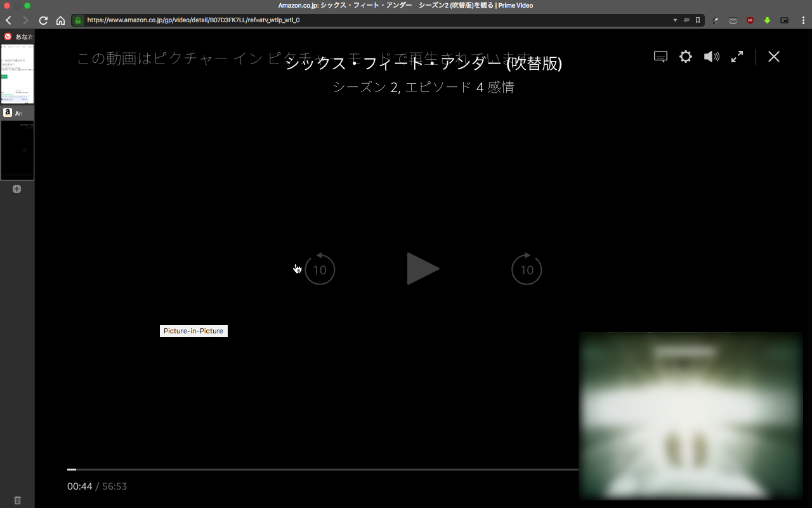Switch to the first Vivaldi tab
The image size is (812, 508).
17,37
